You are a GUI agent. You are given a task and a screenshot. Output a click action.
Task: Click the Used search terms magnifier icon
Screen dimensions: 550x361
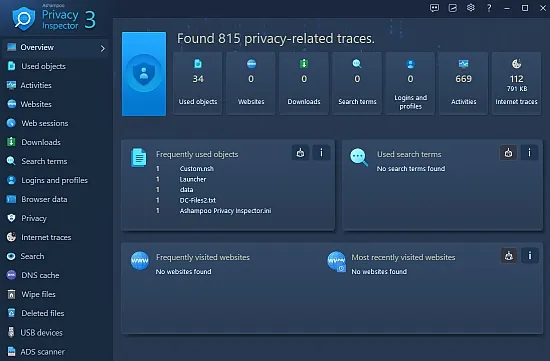click(359, 157)
